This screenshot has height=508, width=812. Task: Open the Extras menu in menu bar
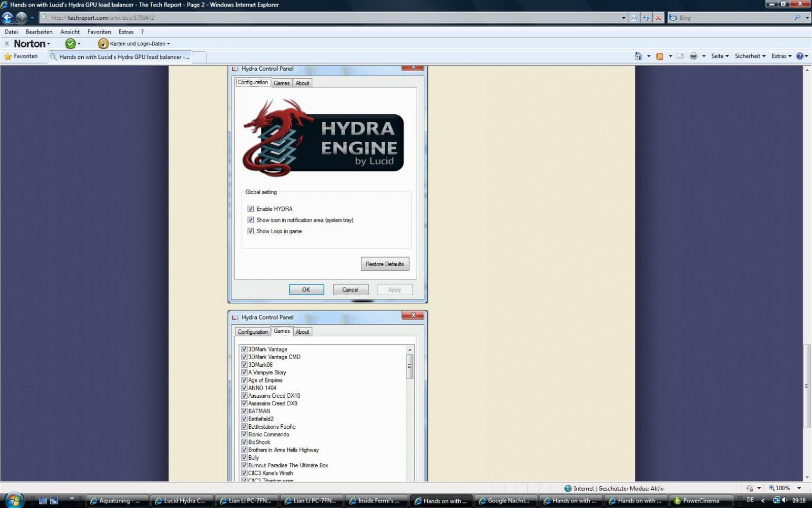coord(126,31)
